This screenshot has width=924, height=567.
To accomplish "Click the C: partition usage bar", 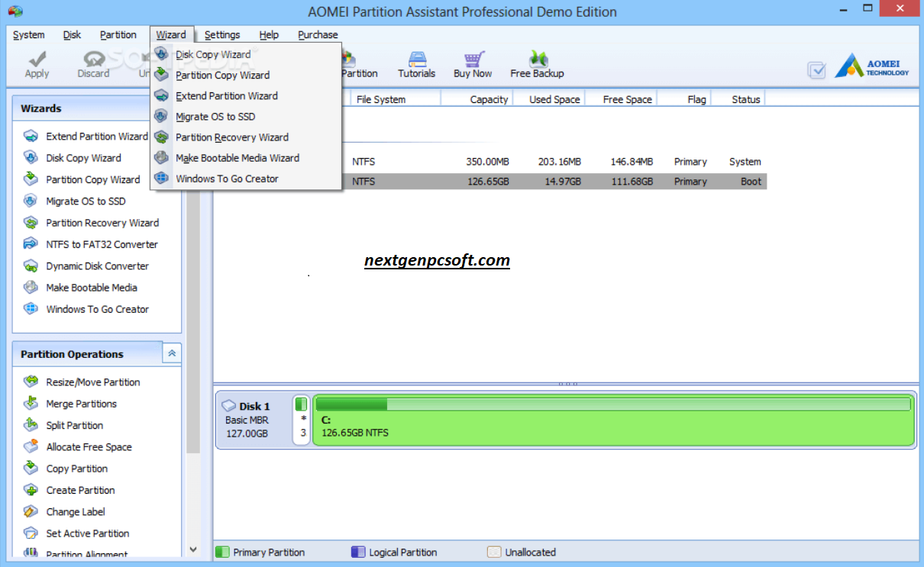I will point(612,404).
